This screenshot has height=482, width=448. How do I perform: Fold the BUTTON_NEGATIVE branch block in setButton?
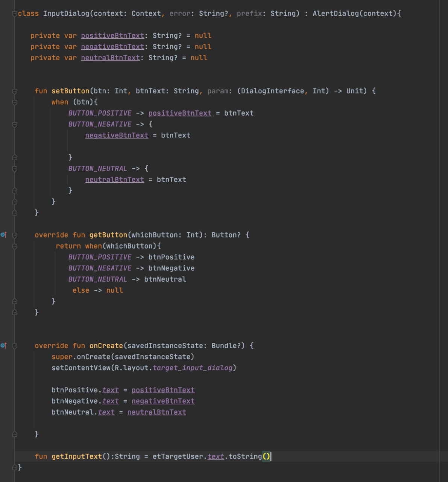(x=15, y=124)
